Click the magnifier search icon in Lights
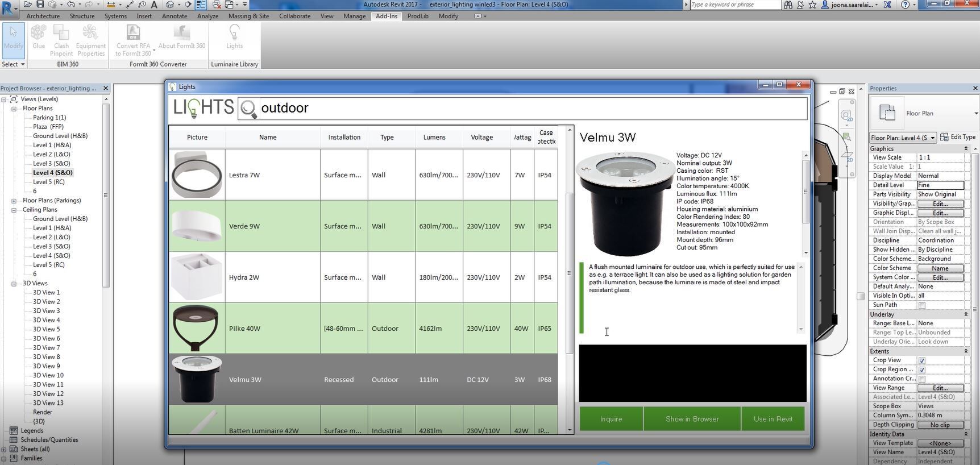The width and height of the screenshot is (980, 465). [x=248, y=108]
